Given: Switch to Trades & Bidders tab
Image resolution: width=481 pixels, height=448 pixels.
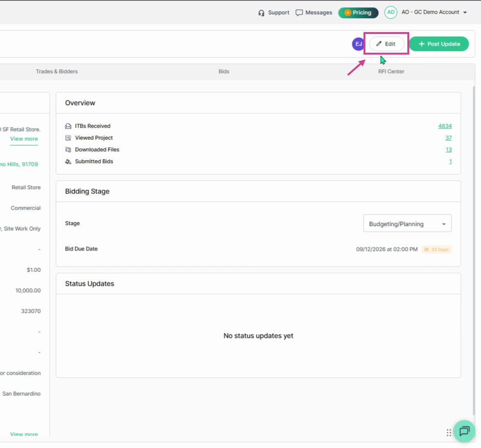Looking at the screenshot, I should click(57, 71).
